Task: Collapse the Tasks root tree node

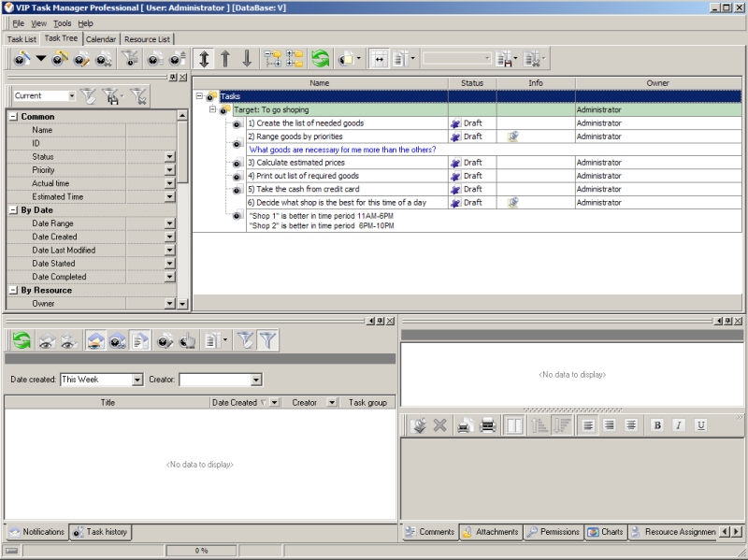Action: [199, 96]
